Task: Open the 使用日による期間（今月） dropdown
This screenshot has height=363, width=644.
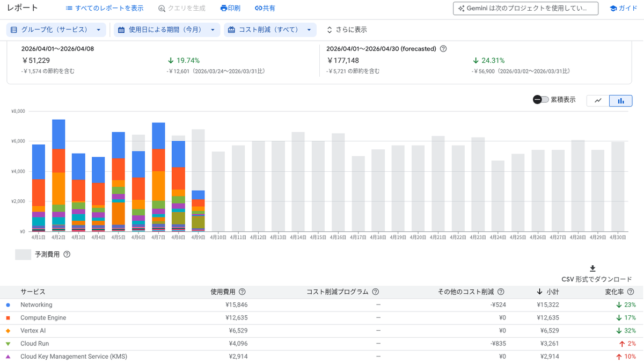Action: (167, 30)
